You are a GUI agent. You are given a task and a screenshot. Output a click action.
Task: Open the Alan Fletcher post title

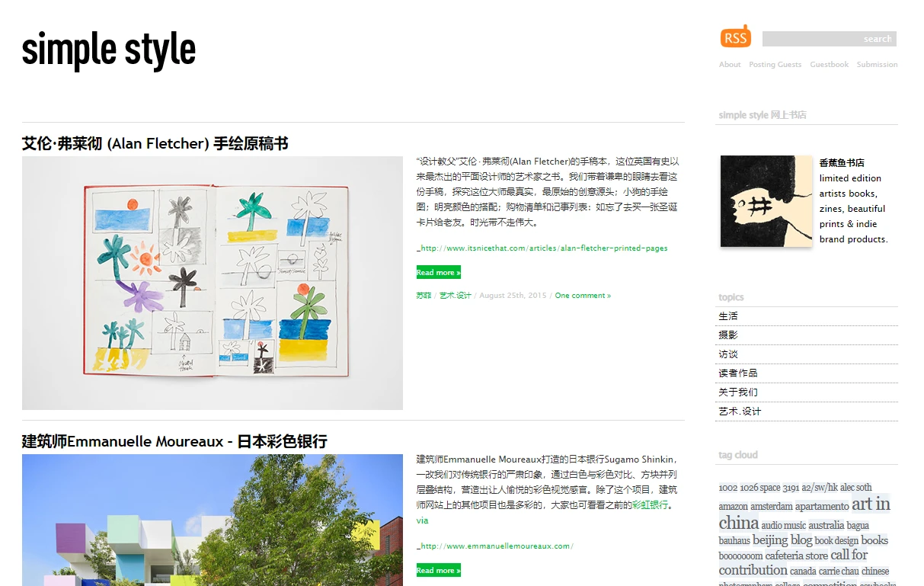click(x=155, y=143)
